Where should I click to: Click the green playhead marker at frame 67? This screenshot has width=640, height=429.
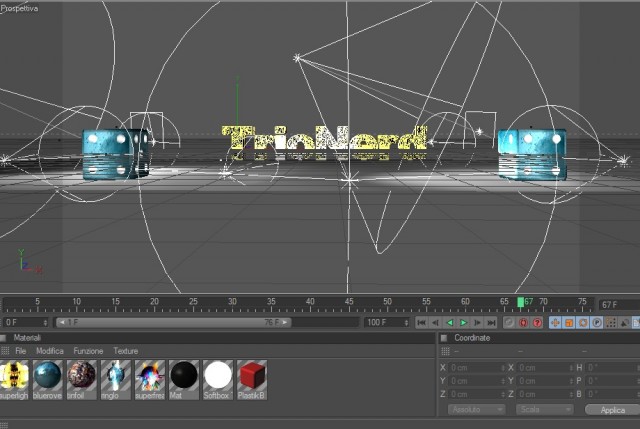click(x=520, y=302)
